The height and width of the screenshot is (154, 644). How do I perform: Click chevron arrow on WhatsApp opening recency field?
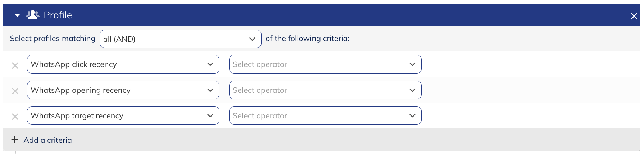tap(210, 90)
